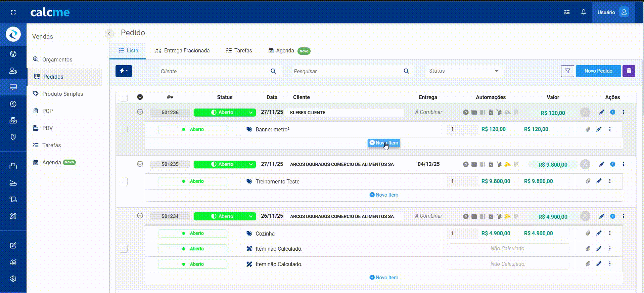644x293 pixels.
Task: Open the stock boxes icon in the rail
Action: [13, 120]
